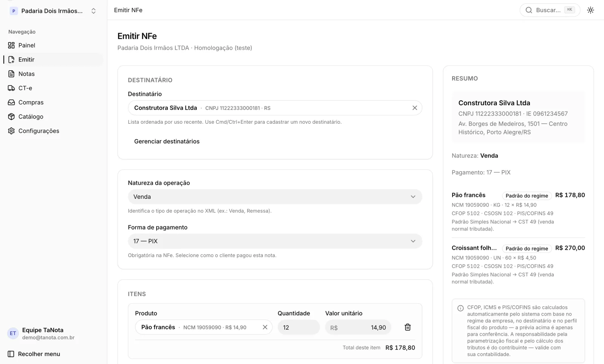Delete the Pão francês item with trash icon
Image resolution: width=604 pixels, height=364 pixels.
point(408,327)
